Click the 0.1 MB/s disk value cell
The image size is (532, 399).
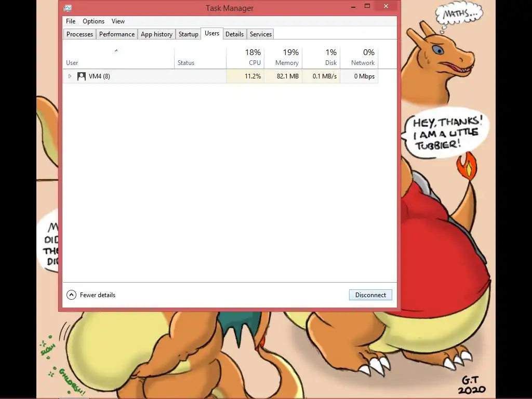pos(321,76)
